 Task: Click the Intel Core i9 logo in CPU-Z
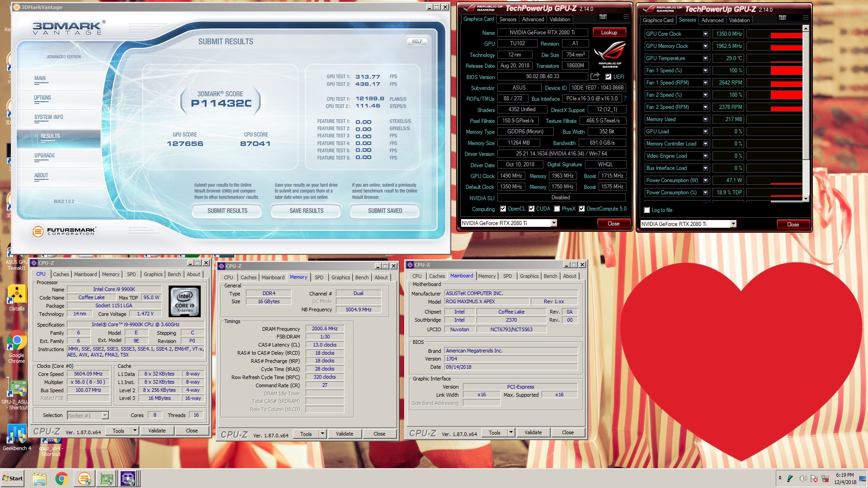pos(185,301)
